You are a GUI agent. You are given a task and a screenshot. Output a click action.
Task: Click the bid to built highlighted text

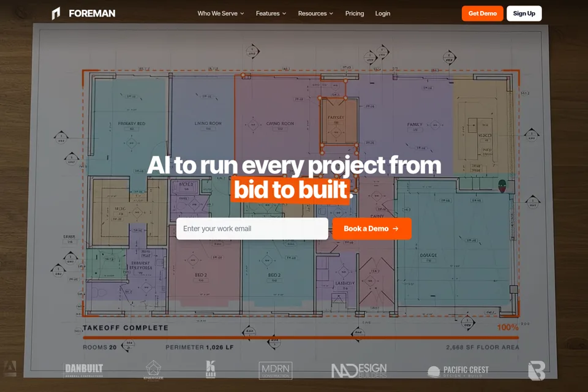(290, 189)
